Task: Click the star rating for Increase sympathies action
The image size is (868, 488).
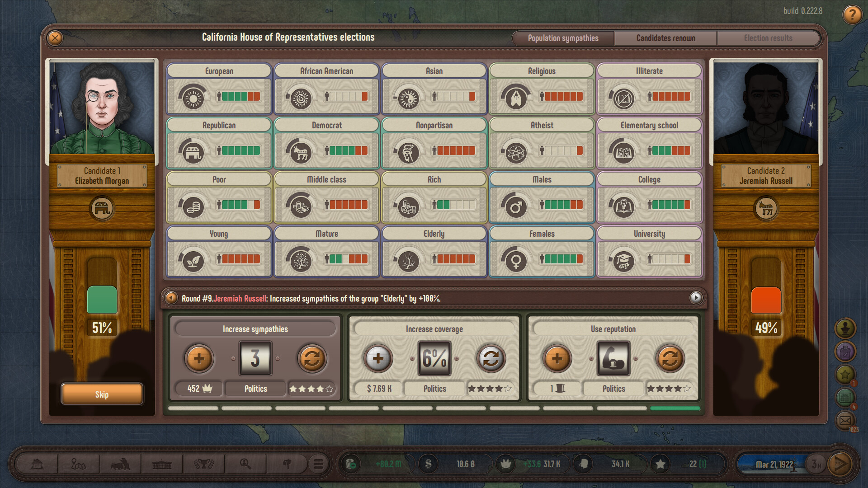Action: (310, 387)
